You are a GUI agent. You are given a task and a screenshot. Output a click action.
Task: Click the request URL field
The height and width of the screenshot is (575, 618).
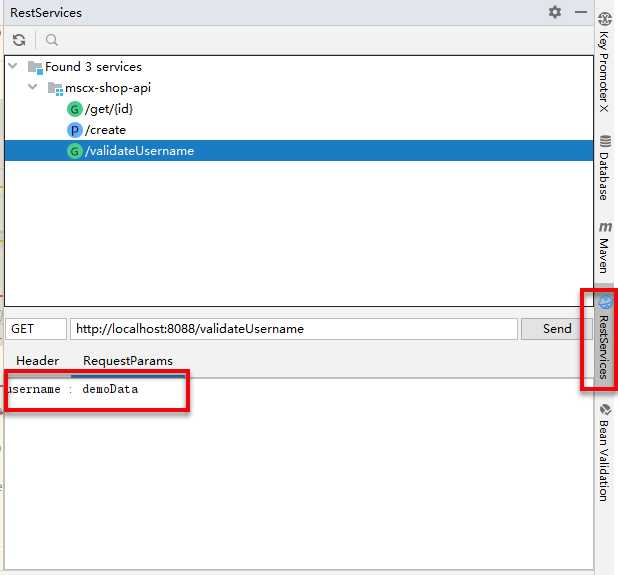pyautogui.click(x=294, y=329)
